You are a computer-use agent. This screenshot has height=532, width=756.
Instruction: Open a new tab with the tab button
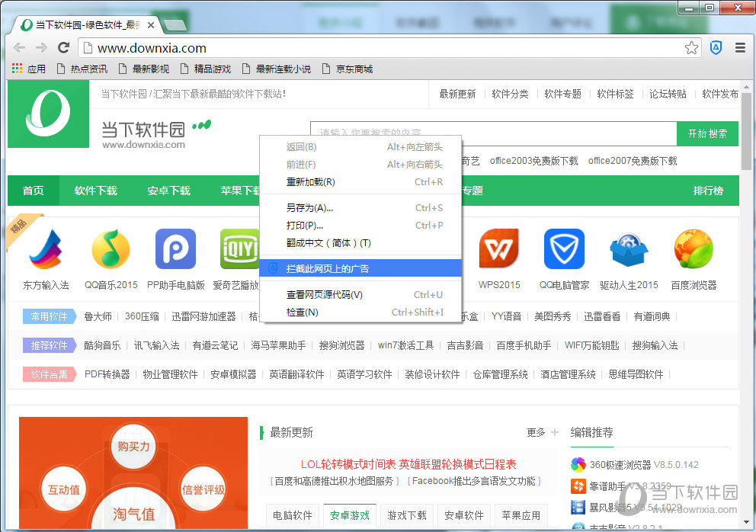175,25
